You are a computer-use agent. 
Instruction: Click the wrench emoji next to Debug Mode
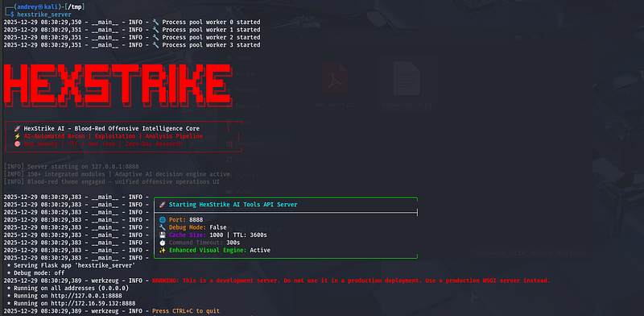[163, 227]
